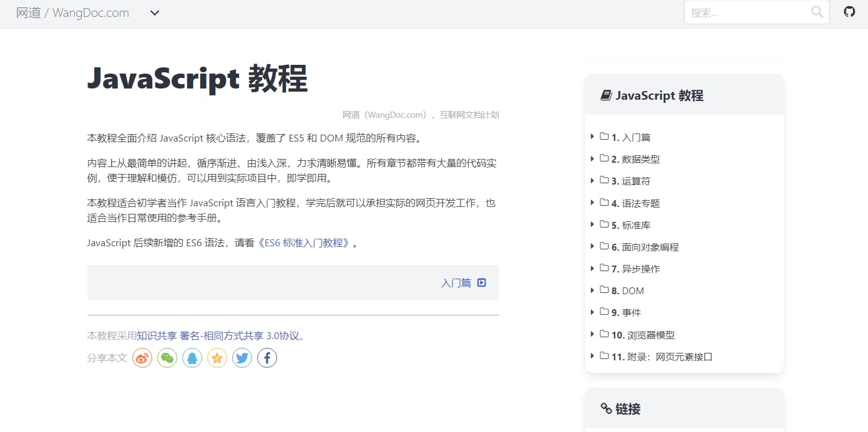Click the 网道（WangDoc.com）credit text
Image resolution: width=868 pixels, height=432 pixels.
pyautogui.click(x=384, y=115)
